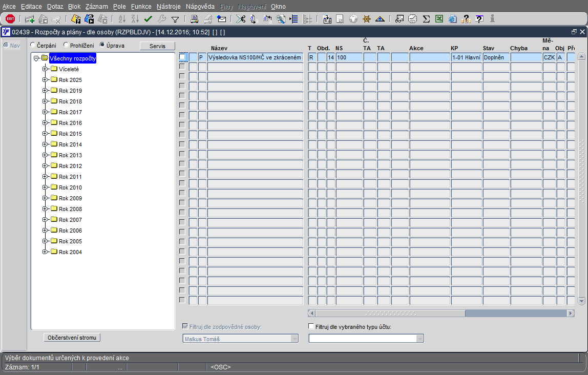Click the save to disk icon
This screenshot has height=375, width=588.
[327, 19]
